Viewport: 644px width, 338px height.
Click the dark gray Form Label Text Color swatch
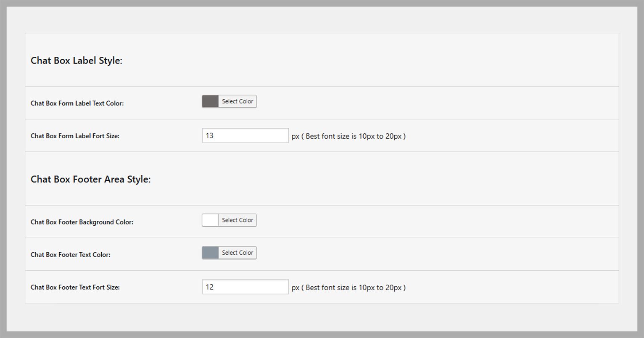click(x=210, y=101)
